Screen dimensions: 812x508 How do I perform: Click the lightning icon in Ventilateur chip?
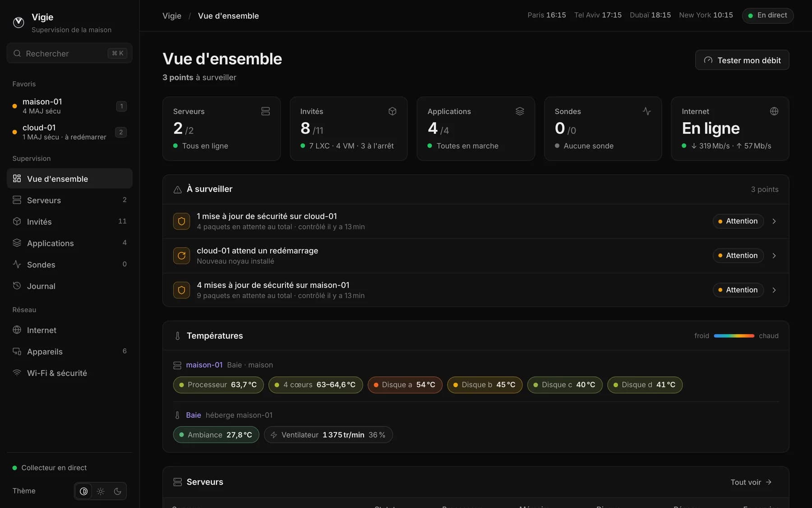[x=274, y=435]
